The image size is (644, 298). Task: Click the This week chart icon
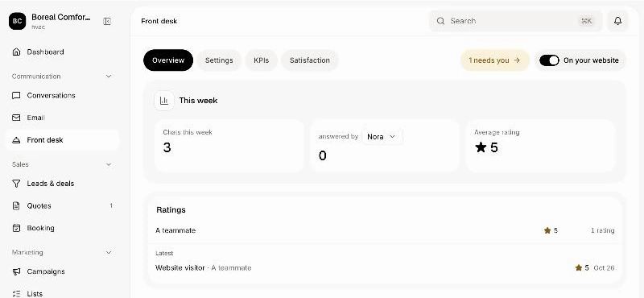point(164,101)
